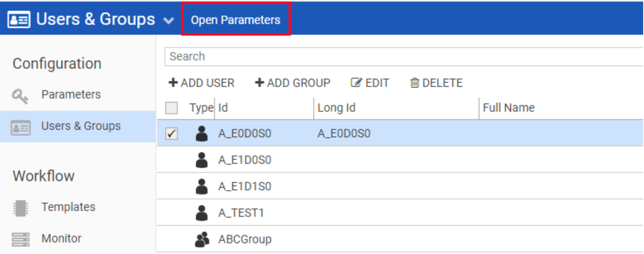Expand the Users & Groups title dropdown arrow

[x=169, y=21]
